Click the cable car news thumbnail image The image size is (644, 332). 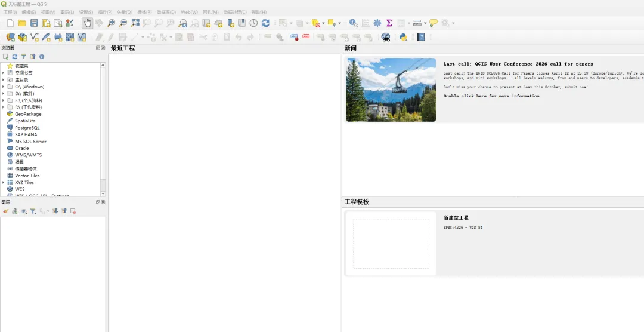(x=391, y=90)
